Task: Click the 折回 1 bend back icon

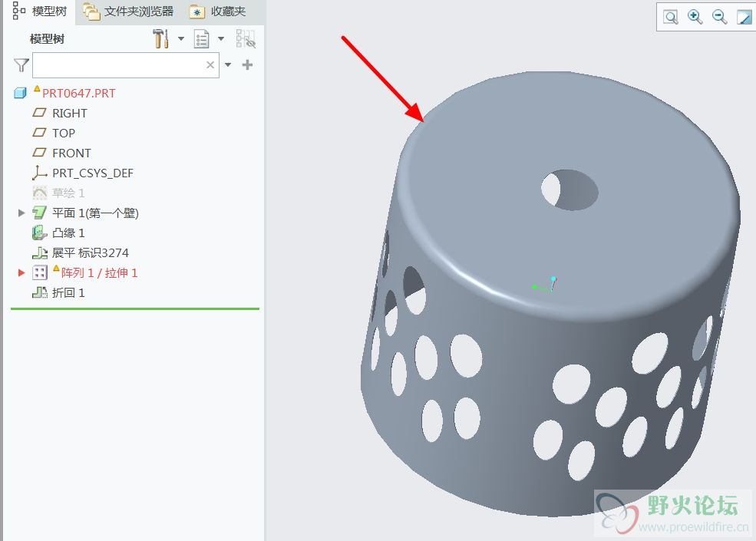Action: 40,292
